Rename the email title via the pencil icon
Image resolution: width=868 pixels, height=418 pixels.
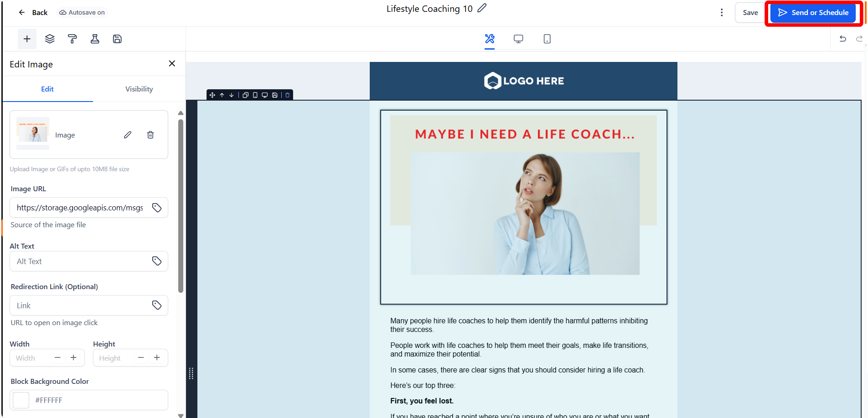tap(482, 8)
